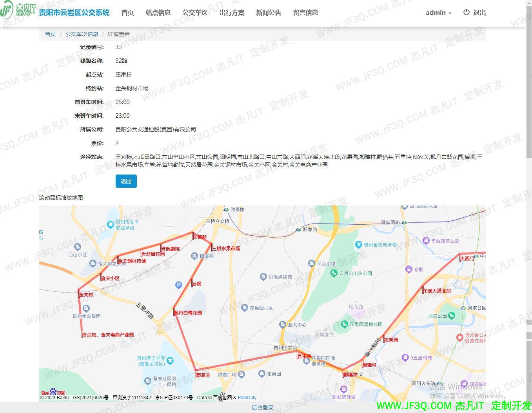Open 留言信息 from the navigation bar

(305, 12)
